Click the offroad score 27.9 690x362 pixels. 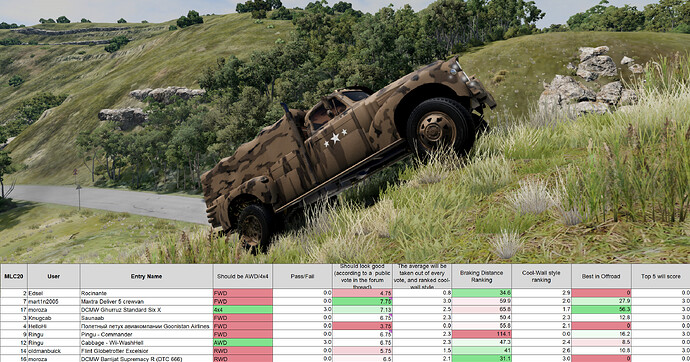[x=601, y=301]
